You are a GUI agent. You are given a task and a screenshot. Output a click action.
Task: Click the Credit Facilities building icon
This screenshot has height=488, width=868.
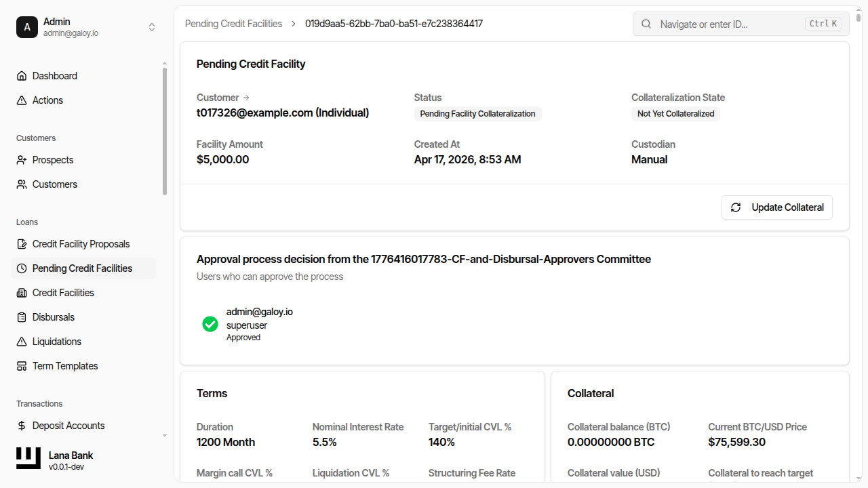[22, 293]
